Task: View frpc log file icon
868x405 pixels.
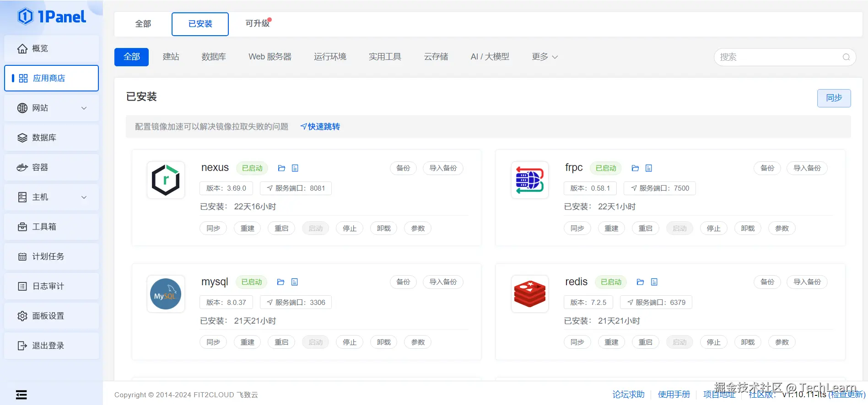Action: (649, 168)
